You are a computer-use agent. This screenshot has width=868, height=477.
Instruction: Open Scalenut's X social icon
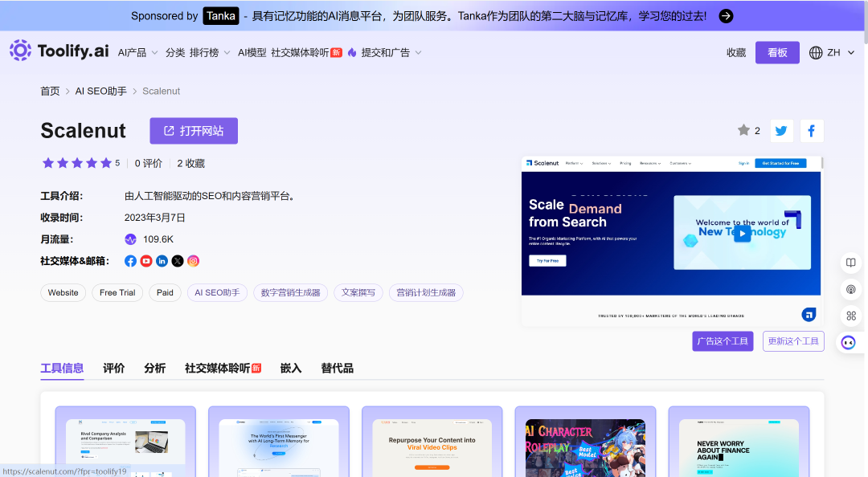point(177,261)
